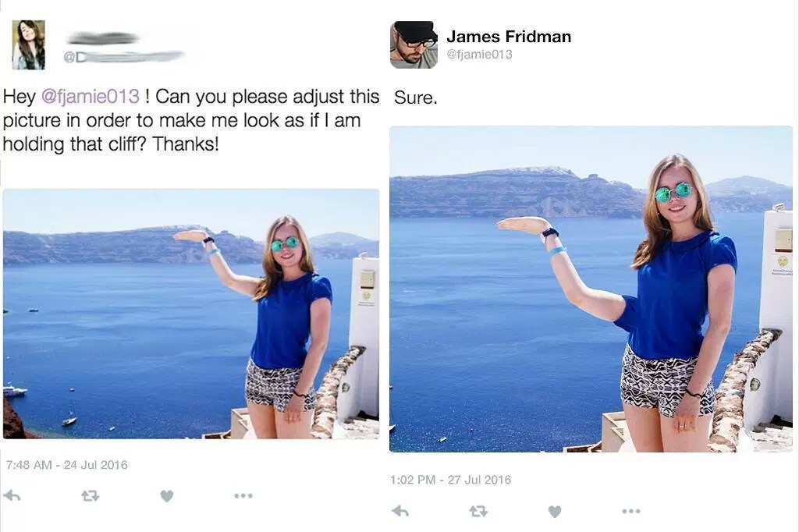Image resolution: width=799 pixels, height=532 pixels.
Task: Click the @fjamie013 handle under James Fridman
Action: pyautogui.click(x=479, y=54)
